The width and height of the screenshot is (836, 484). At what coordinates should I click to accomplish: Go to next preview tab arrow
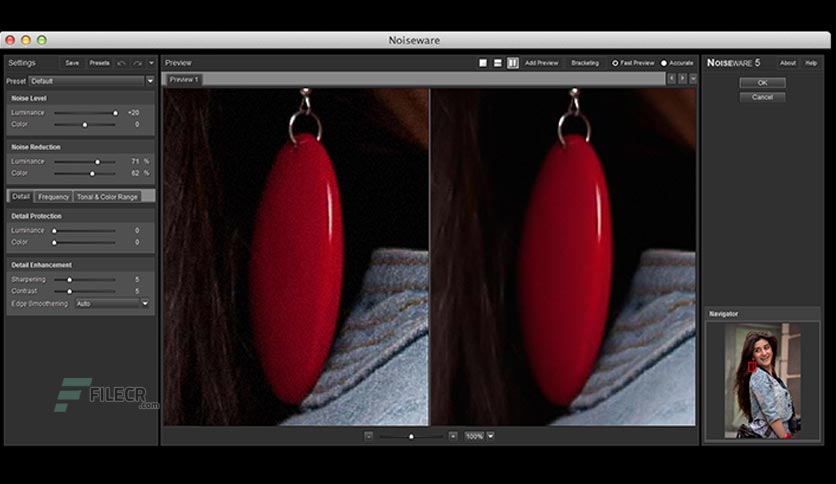[x=682, y=79]
